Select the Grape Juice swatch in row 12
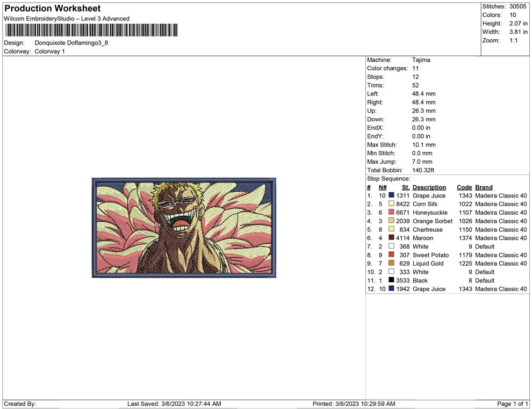532x409 pixels. click(391, 288)
